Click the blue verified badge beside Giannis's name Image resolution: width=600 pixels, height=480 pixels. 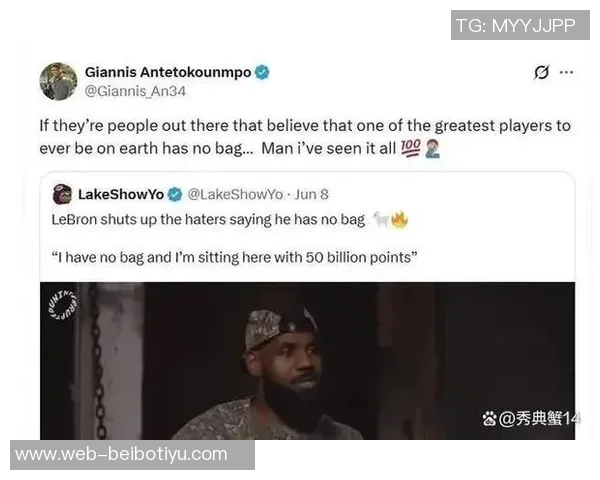point(262,72)
